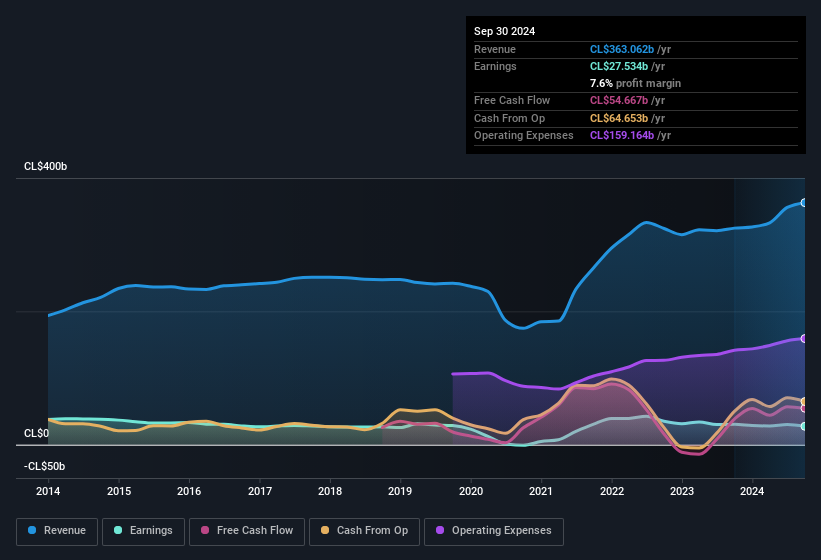Image resolution: width=821 pixels, height=560 pixels.
Task: Click the Free Cash Flow endpoint marker, pink
Action: [804, 408]
